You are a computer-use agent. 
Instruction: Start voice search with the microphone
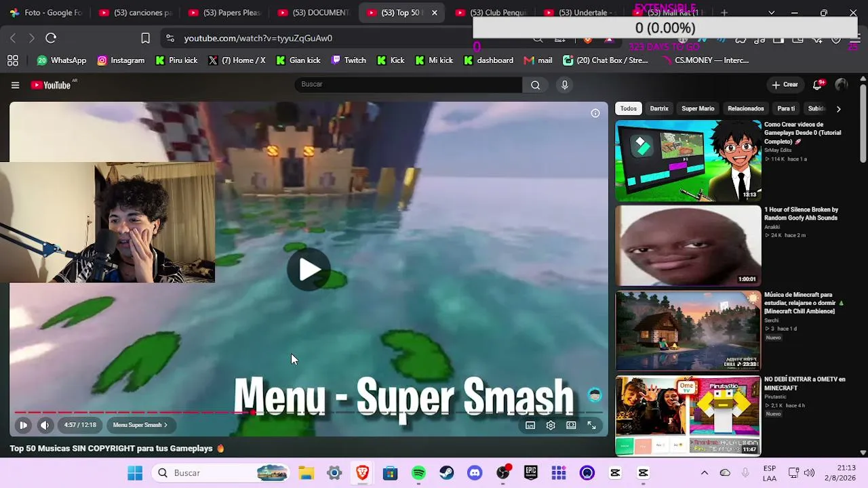(x=564, y=85)
